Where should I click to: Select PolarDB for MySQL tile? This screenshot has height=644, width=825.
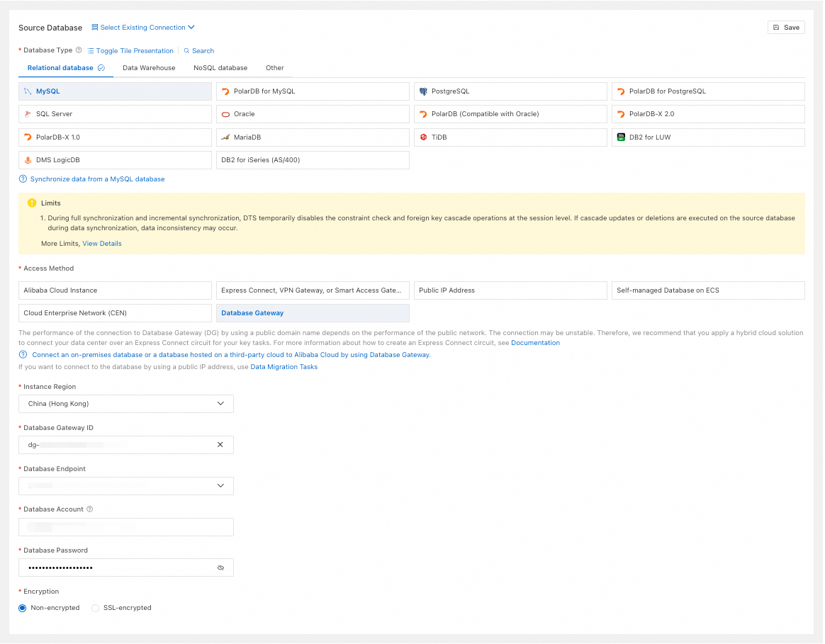pos(313,91)
